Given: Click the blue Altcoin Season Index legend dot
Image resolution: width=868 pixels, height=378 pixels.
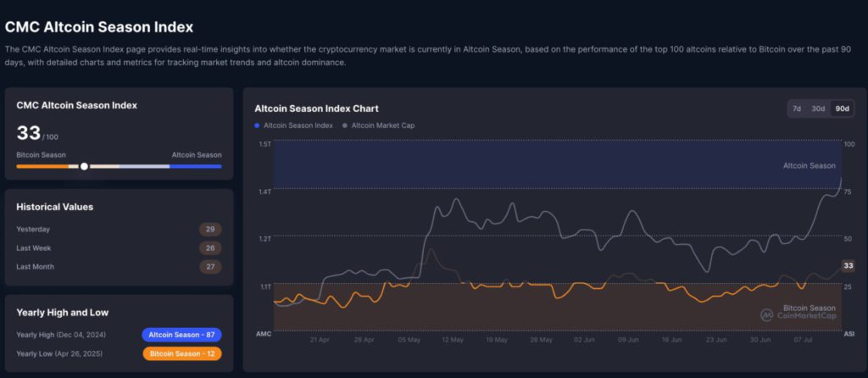Looking at the screenshot, I should coord(258,125).
